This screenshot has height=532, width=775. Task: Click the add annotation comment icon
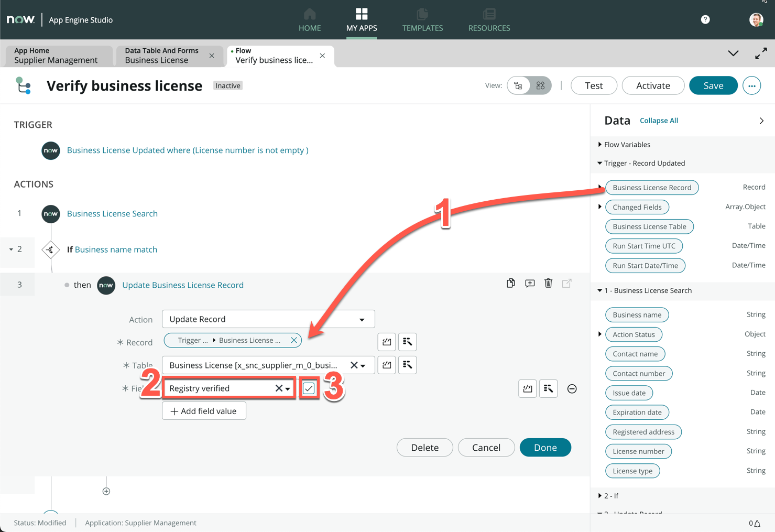530,284
